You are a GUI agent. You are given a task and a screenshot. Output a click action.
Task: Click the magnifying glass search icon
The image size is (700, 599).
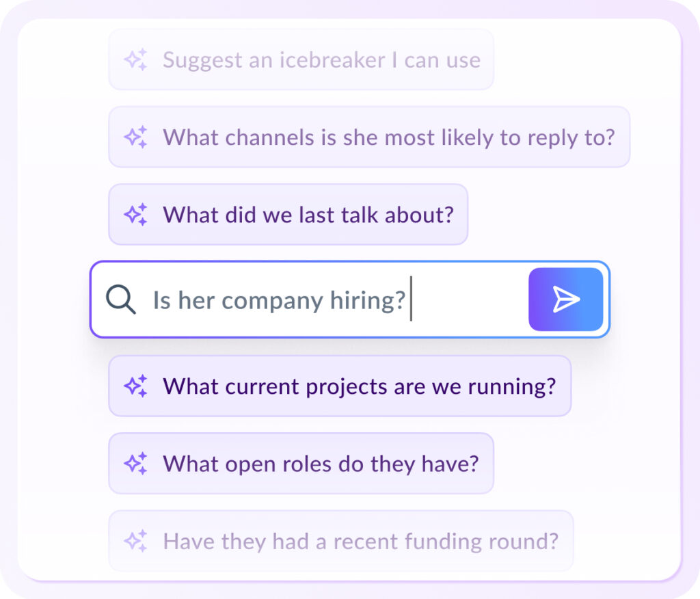coord(120,299)
